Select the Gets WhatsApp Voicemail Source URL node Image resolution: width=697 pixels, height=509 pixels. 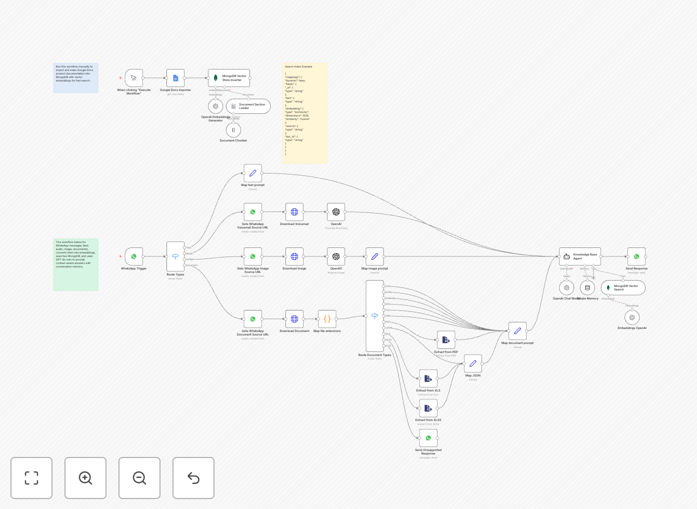point(252,212)
